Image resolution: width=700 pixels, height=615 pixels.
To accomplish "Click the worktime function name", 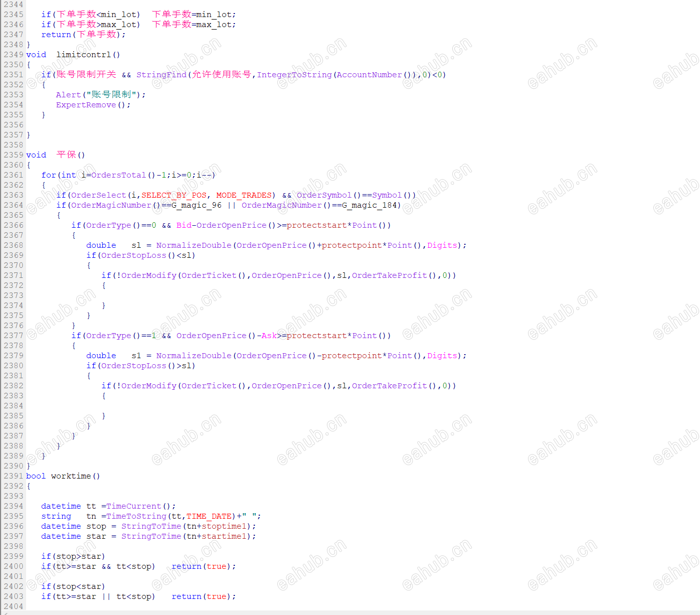I will 71,476.
